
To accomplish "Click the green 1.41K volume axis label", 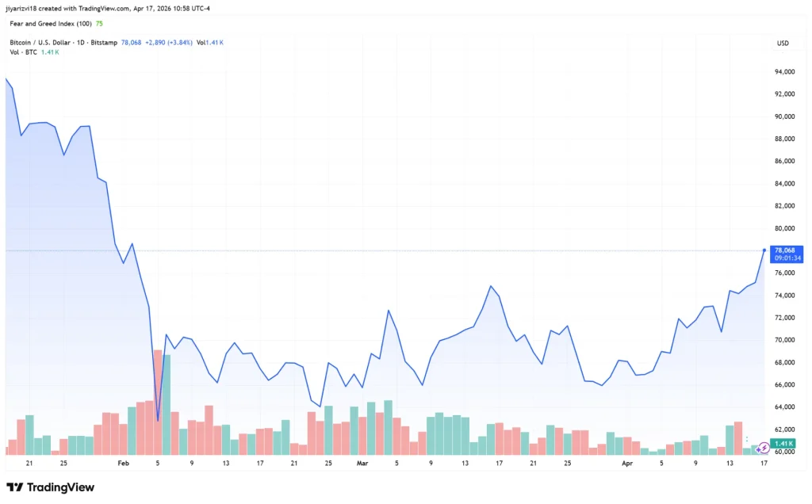I will [x=783, y=444].
